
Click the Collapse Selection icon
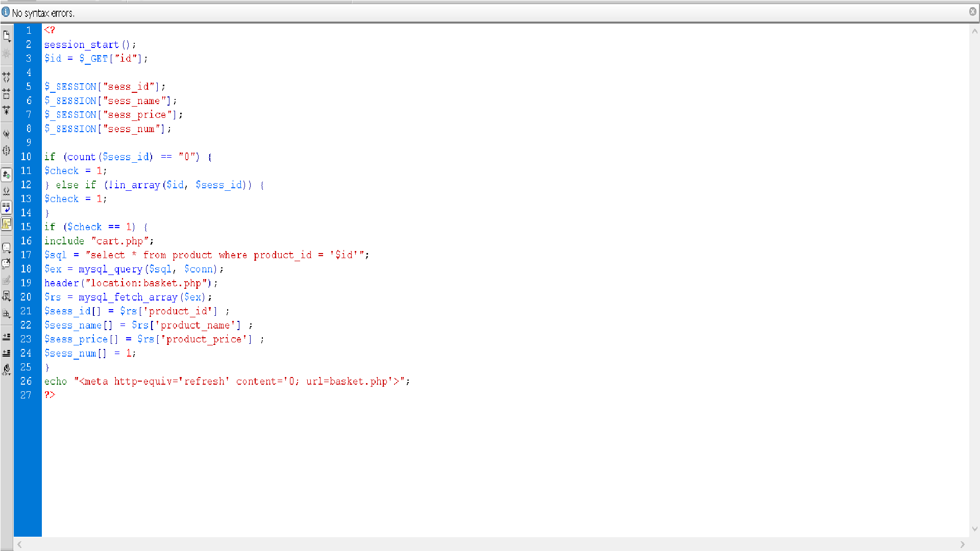pos(7,94)
